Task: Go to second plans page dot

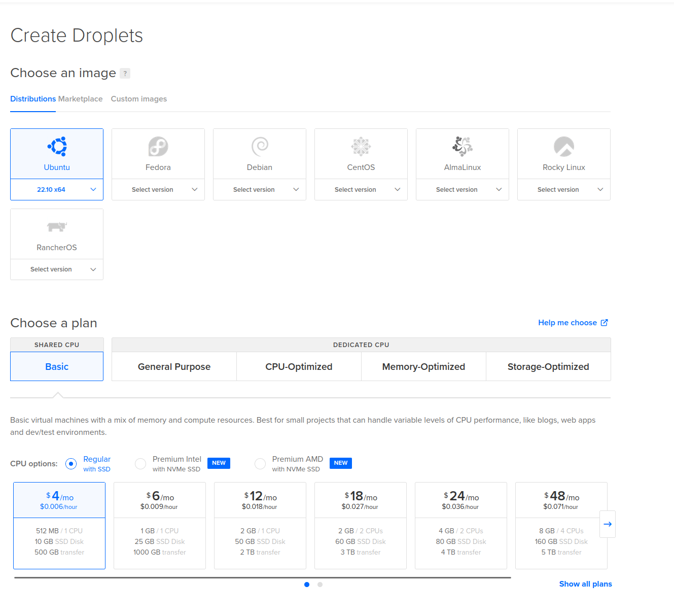Action: [x=320, y=585]
